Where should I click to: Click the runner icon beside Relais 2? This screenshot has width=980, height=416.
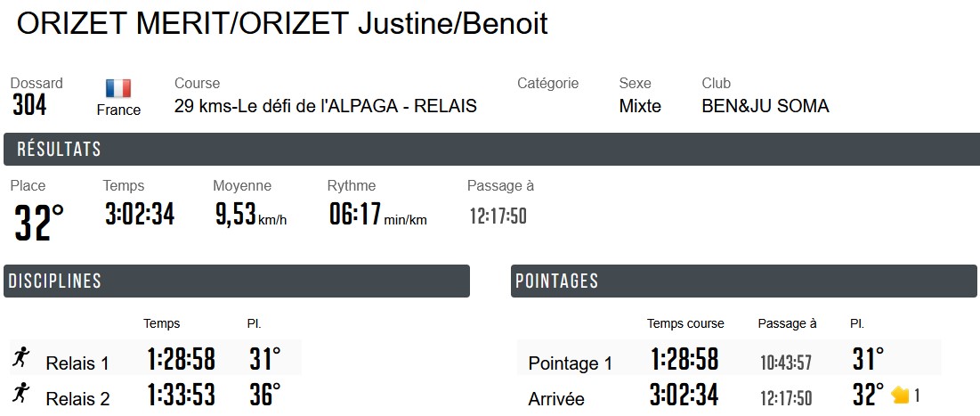click(x=21, y=393)
